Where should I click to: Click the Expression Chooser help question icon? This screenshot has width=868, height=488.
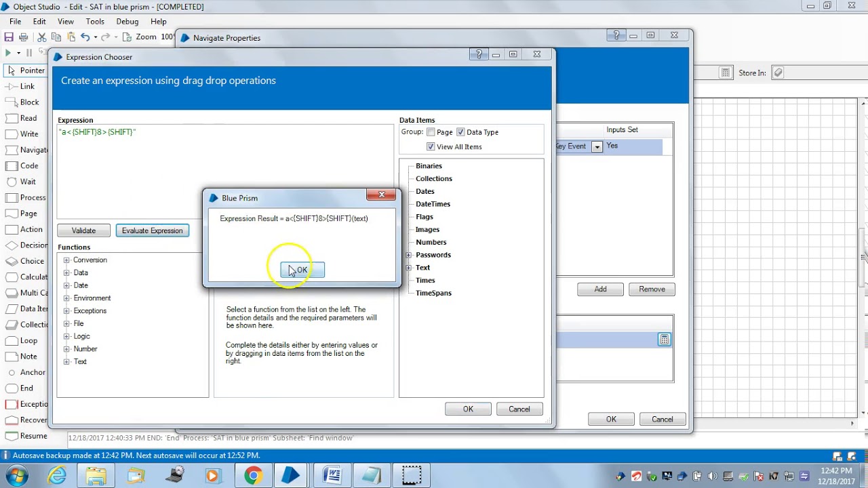[x=479, y=54]
